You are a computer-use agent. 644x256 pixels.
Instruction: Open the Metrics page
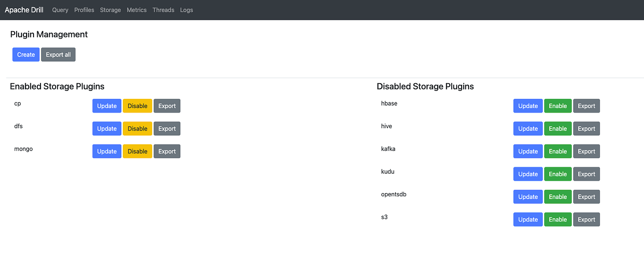[x=137, y=10]
